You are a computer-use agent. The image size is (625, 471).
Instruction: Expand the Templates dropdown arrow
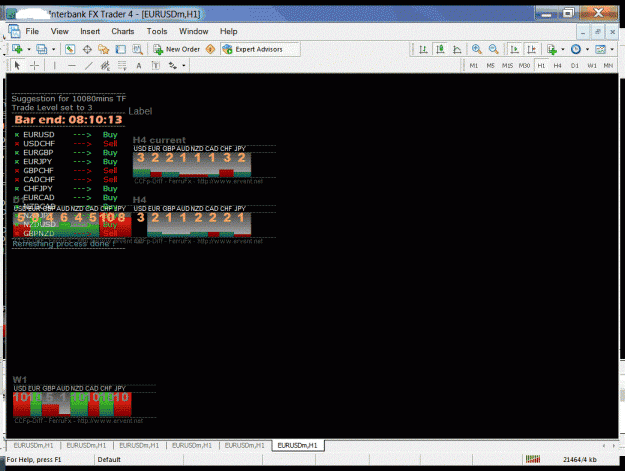tap(612, 49)
